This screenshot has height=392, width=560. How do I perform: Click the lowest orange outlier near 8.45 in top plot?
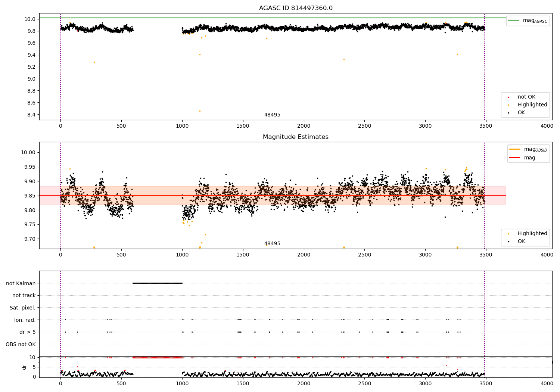200,111
